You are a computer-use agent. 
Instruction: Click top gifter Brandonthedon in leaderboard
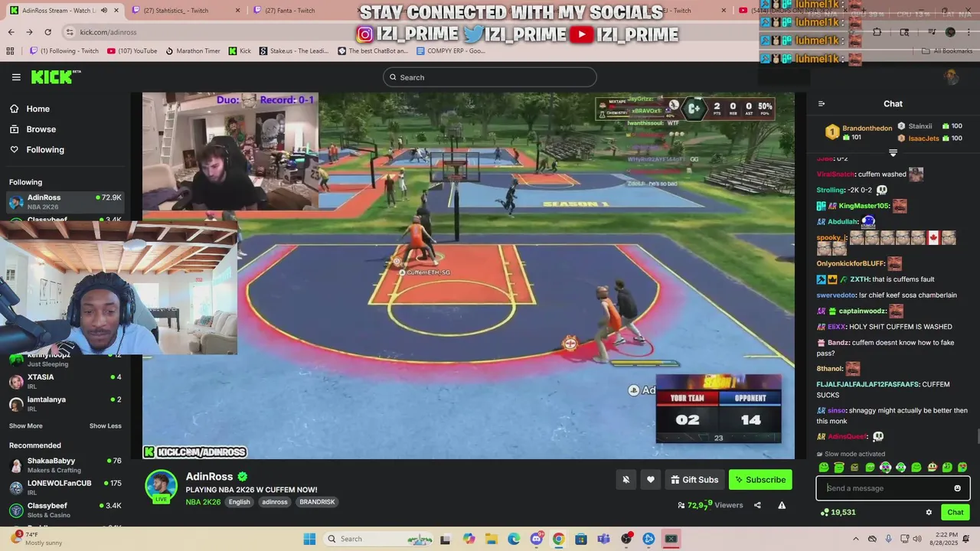point(859,132)
